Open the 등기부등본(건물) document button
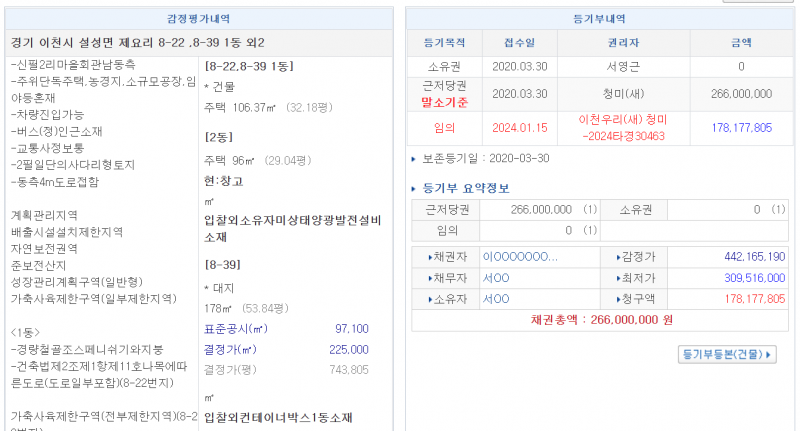Image resolution: width=800 pixels, height=431 pixels. coord(727,354)
